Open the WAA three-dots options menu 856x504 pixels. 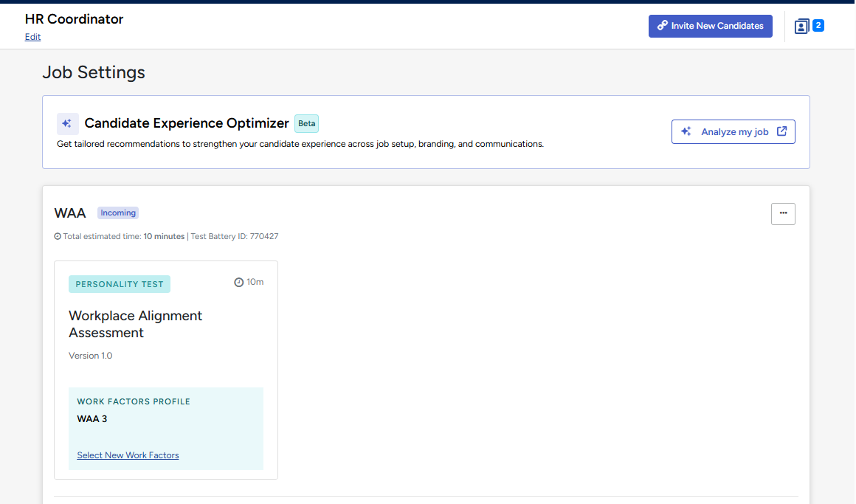784,213
